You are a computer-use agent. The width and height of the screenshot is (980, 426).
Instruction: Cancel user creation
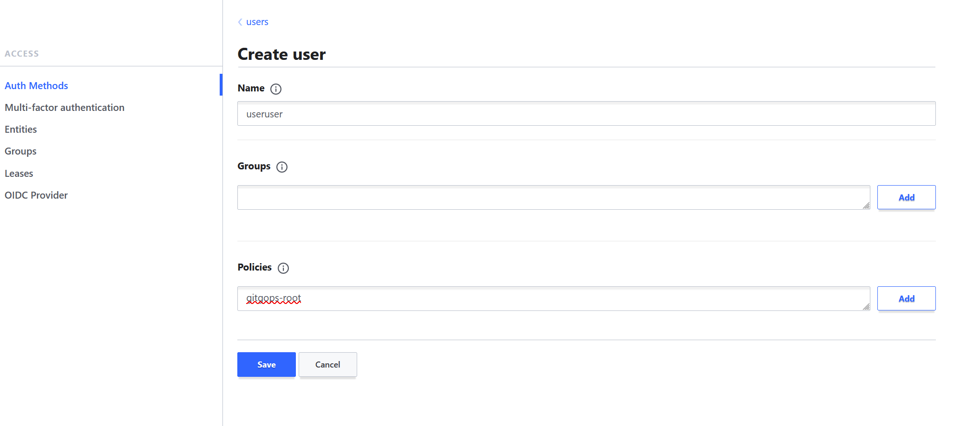pyautogui.click(x=327, y=365)
